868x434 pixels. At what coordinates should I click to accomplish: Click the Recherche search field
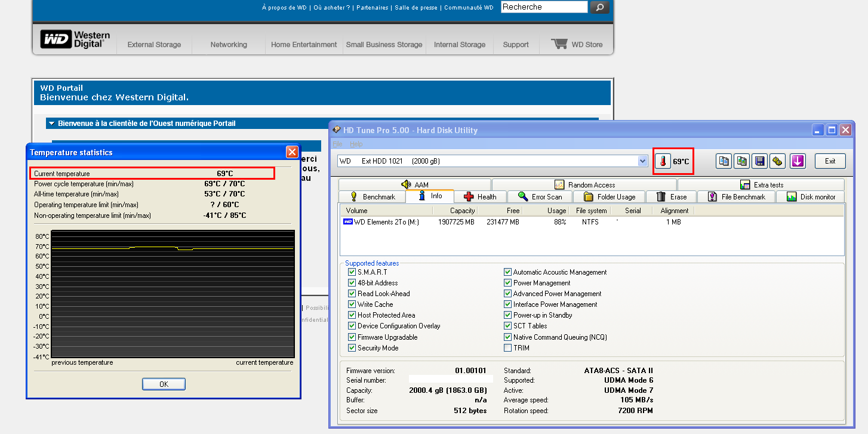coord(544,7)
